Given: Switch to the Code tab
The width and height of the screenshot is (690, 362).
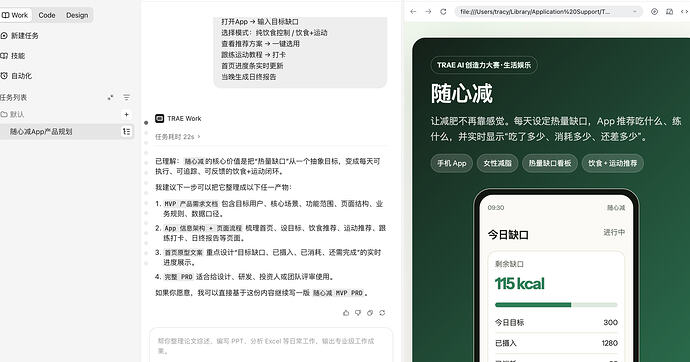Looking at the screenshot, I should point(47,15).
